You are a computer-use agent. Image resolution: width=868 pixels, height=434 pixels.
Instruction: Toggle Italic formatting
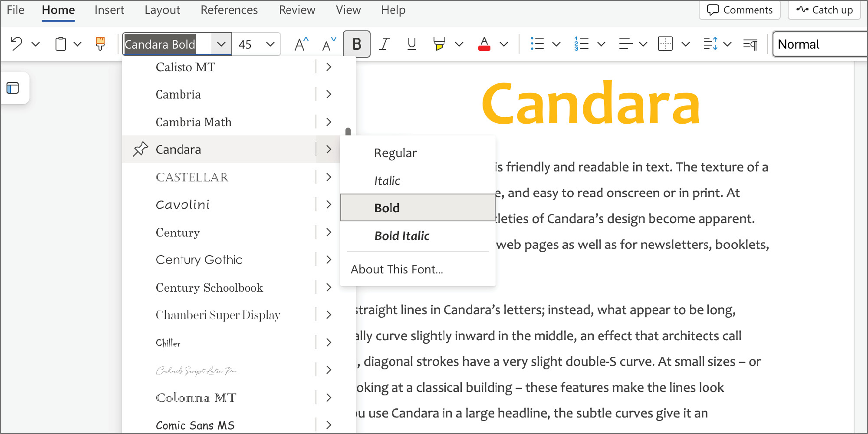(x=384, y=43)
